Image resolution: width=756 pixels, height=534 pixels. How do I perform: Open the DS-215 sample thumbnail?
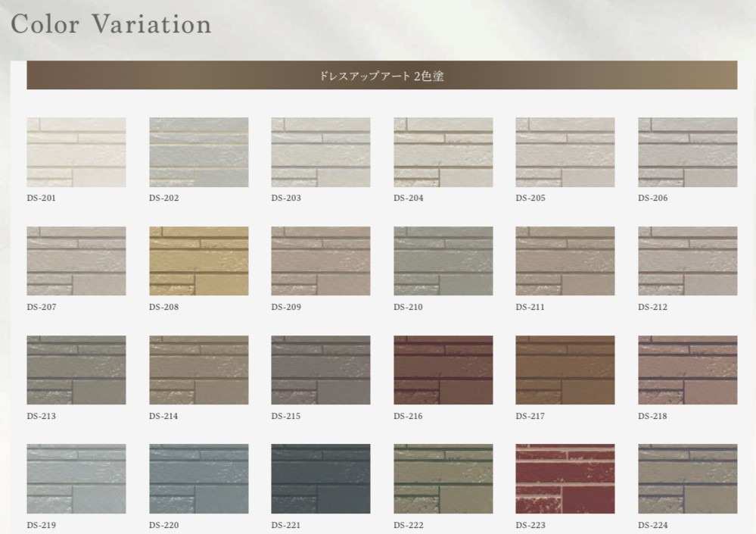(x=320, y=370)
